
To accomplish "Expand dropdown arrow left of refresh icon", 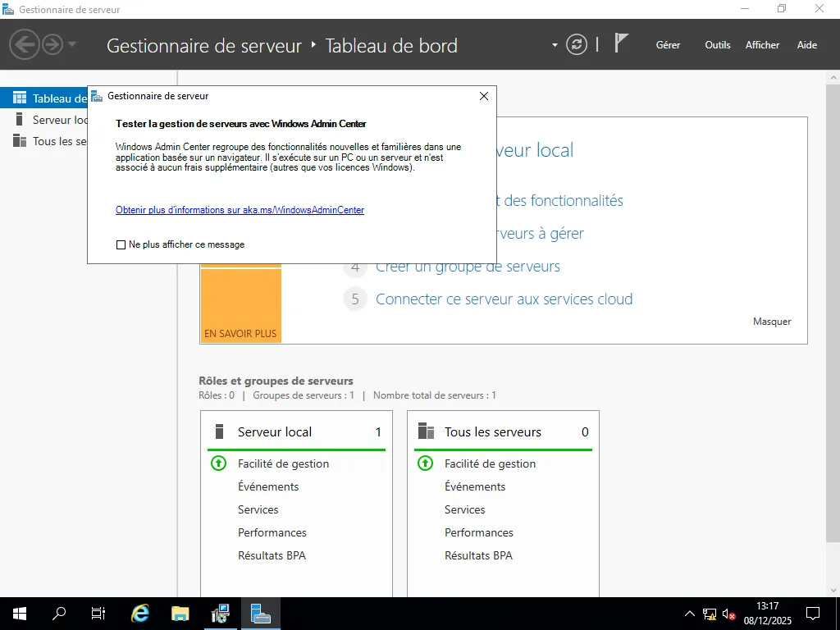I will 555,45.
